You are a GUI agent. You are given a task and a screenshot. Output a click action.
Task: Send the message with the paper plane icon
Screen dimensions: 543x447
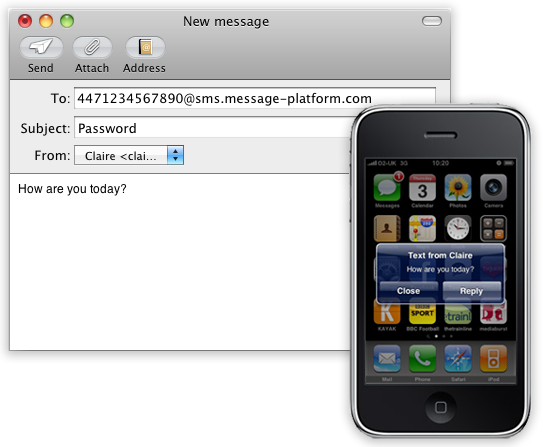click(x=41, y=47)
